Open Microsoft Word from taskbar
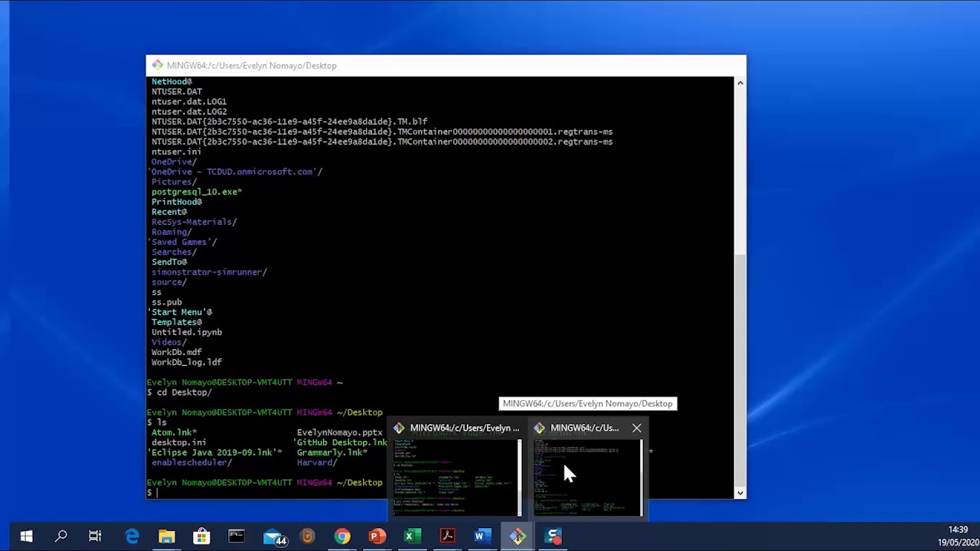 tap(482, 536)
